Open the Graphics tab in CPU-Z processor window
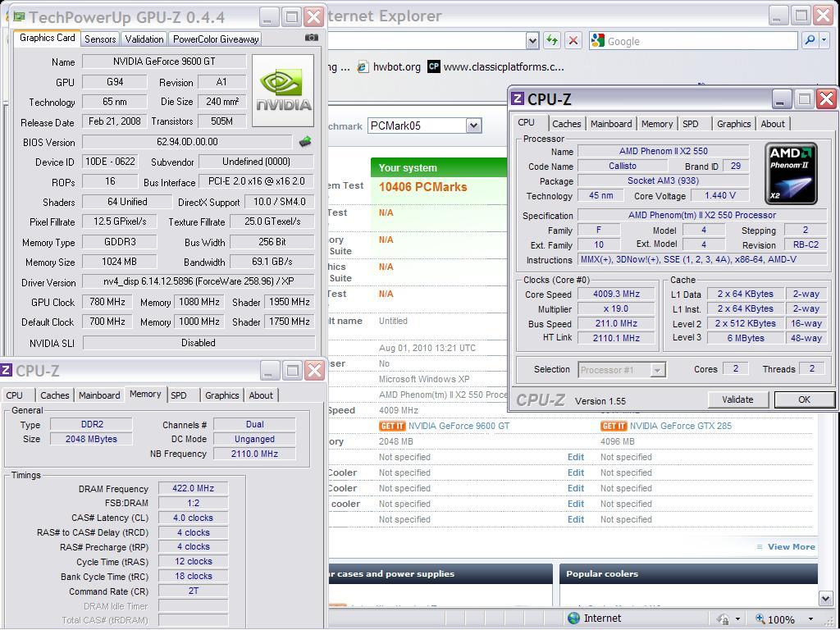 (x=733, y=124)
